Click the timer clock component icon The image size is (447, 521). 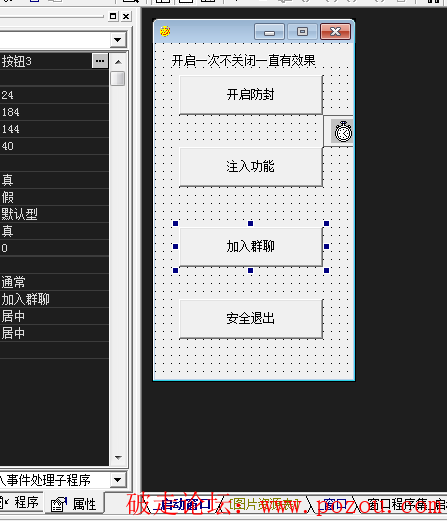click(x=342, y=132)
